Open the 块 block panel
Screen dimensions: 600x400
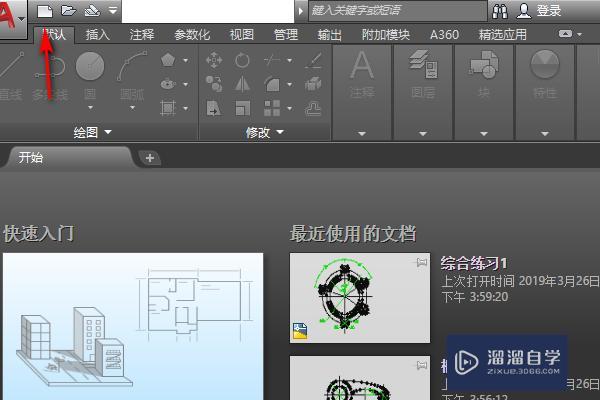484,93
